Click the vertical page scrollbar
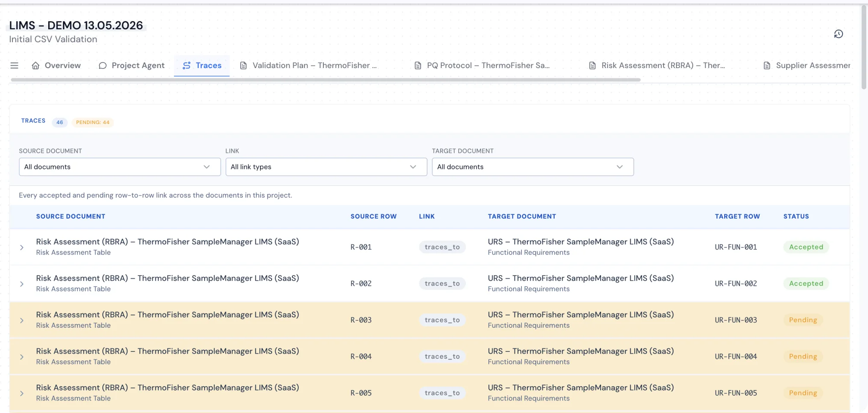Viewport: 868px width, 413px height. (x=864, y=47)
